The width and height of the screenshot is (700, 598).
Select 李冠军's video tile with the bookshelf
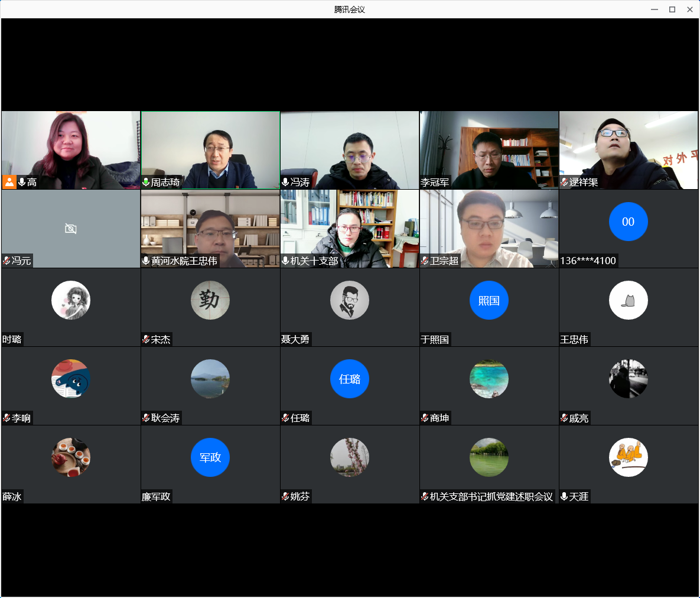[x=489, y=150]
